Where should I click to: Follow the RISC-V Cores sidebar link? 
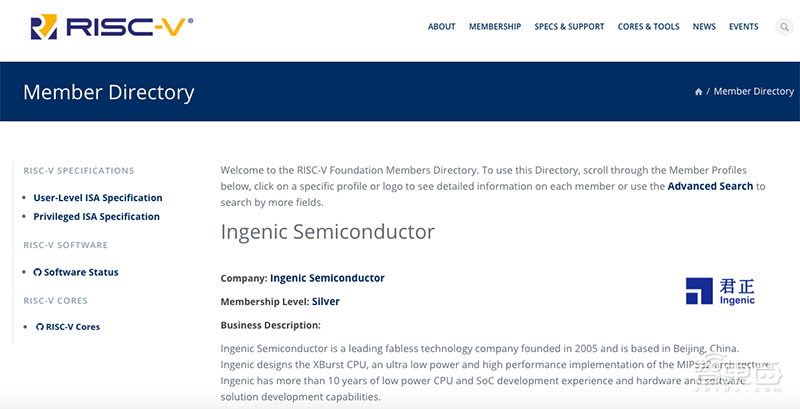[x=73, y=327]
